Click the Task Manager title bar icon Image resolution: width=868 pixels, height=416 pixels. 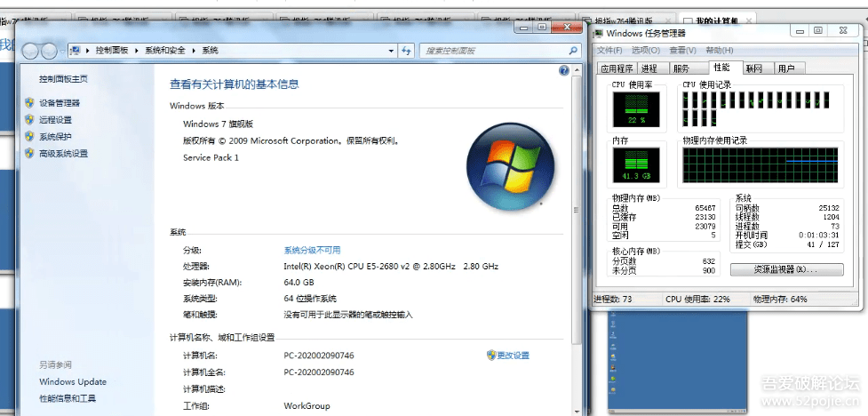coord(599,33)
